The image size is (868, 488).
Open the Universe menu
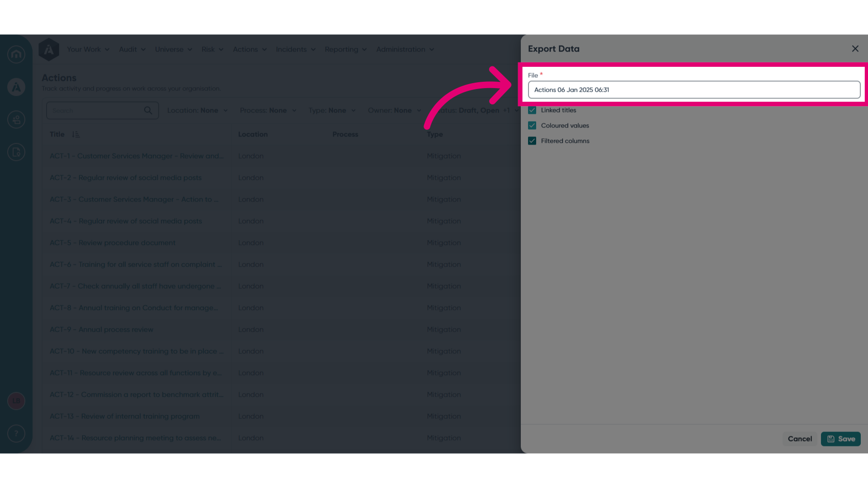coord(174,49)
